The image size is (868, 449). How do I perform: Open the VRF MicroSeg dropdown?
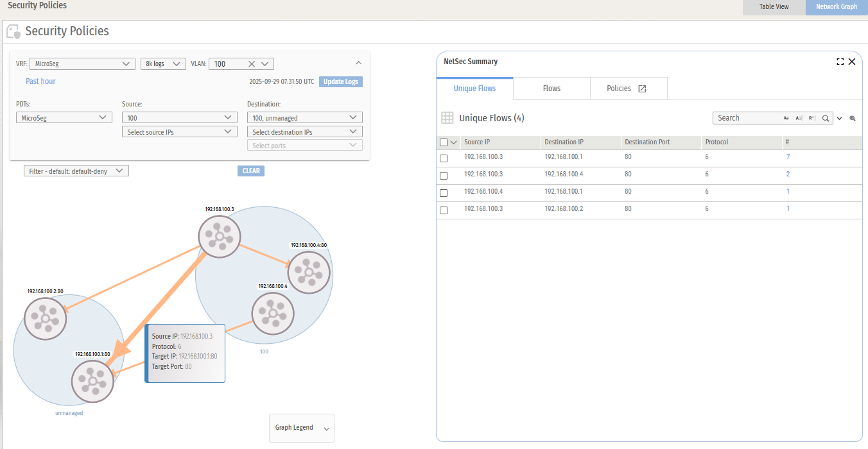click(x=82, y=64)
